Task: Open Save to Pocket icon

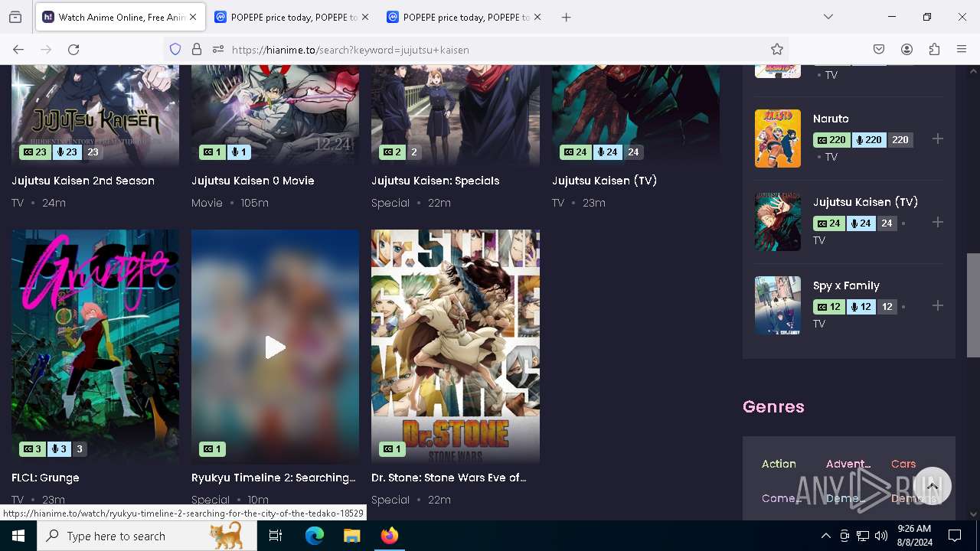Action: coord(879,50)
